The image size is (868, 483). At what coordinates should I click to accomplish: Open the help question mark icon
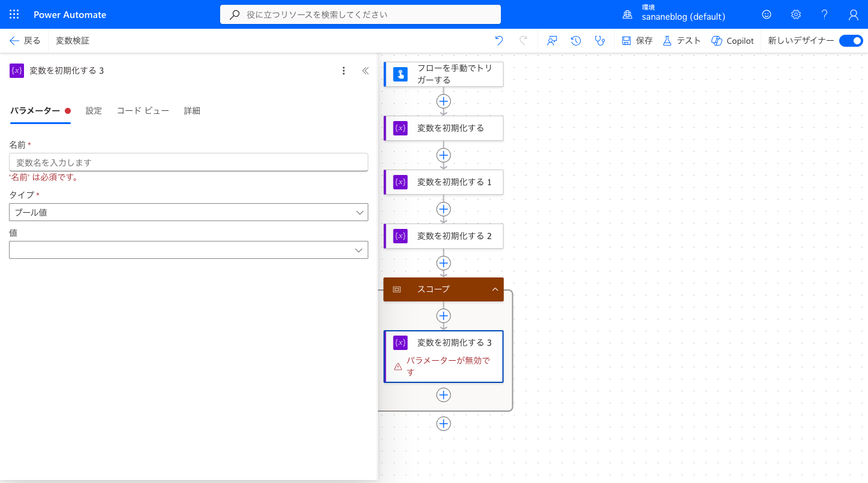click(x=825, y=14)
